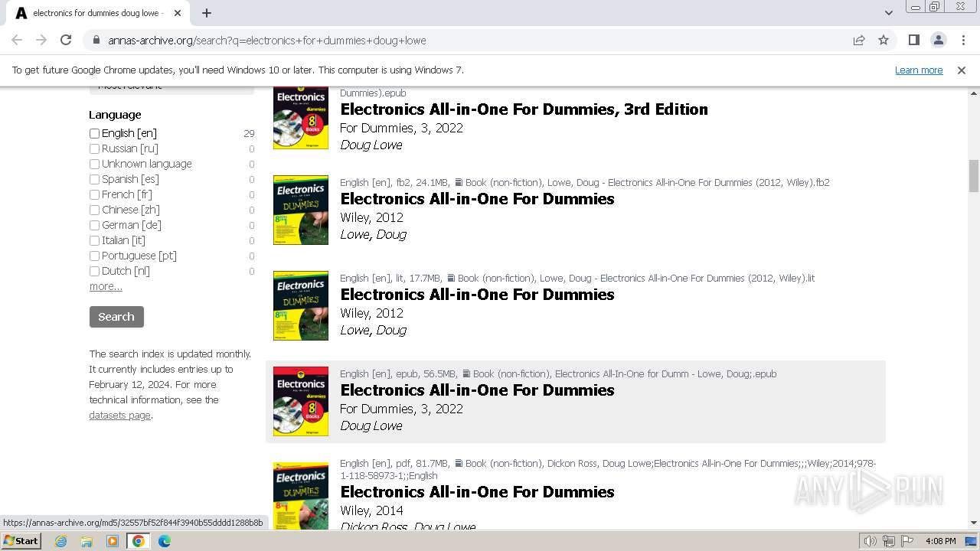The width and height of the screenshot is (980, 551).
Task: Close the electronics for dummies tab
Action: [178, 13]
